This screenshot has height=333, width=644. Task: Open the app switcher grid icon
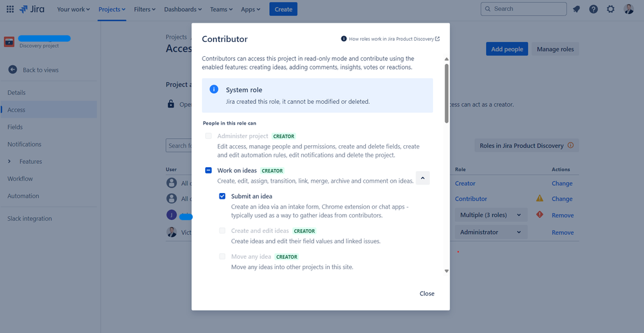[x=10, y=9]
